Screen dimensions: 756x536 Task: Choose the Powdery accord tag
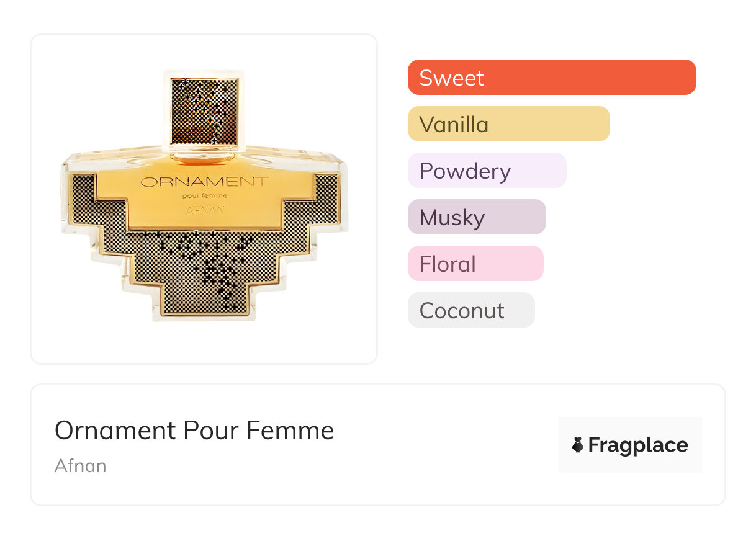point(487,171)
